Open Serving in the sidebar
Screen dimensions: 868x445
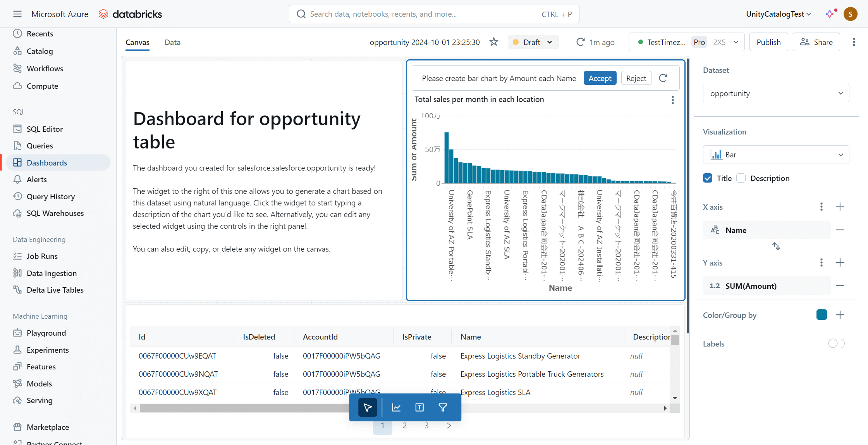click(40, 400)
